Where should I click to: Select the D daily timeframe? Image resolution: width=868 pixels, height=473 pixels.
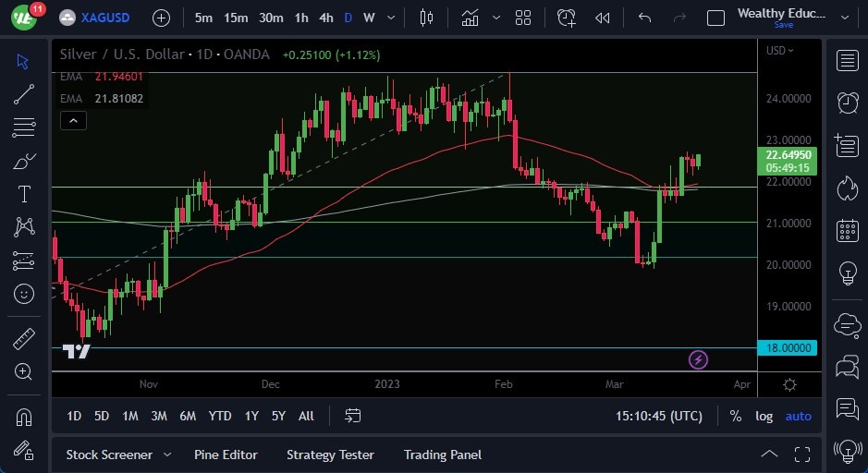(x=348, y=18)
